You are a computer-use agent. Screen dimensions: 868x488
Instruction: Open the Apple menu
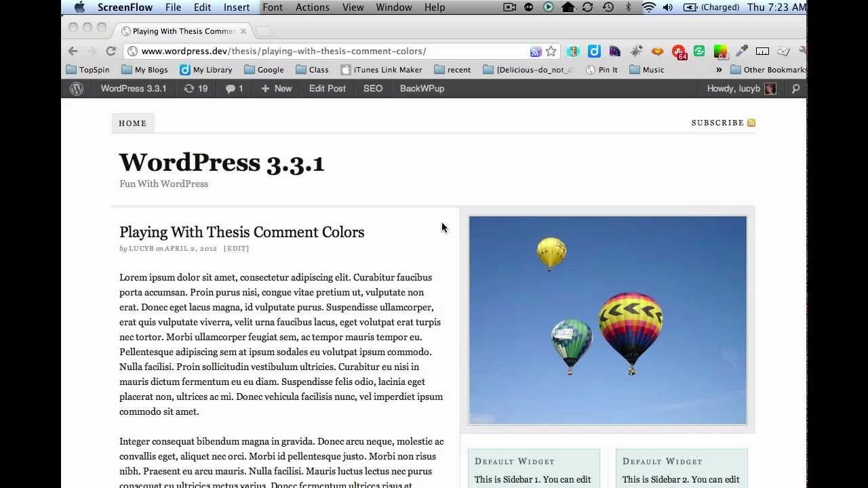click(79, 7)
